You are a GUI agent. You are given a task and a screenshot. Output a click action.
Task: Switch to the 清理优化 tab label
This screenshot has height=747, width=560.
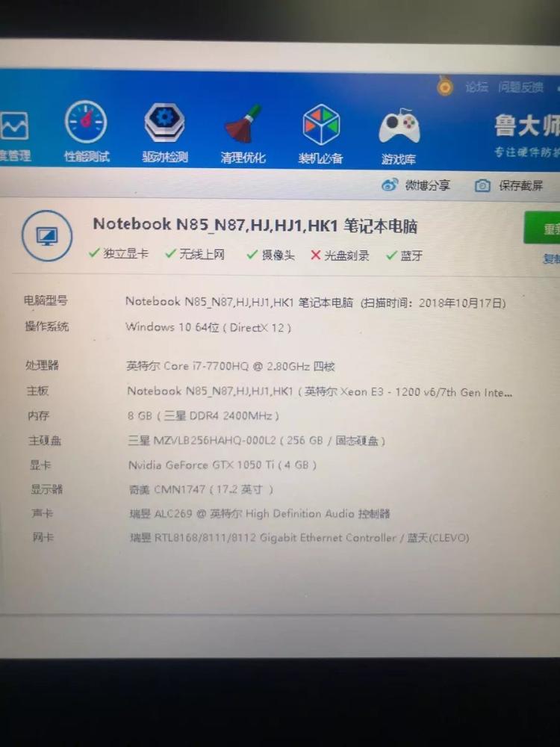tap(243, 158)
